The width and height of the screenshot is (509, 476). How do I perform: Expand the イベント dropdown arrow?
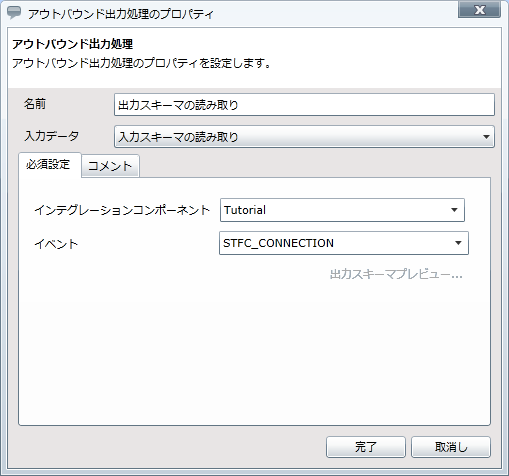pyautogui.click(x=458, y=243)
